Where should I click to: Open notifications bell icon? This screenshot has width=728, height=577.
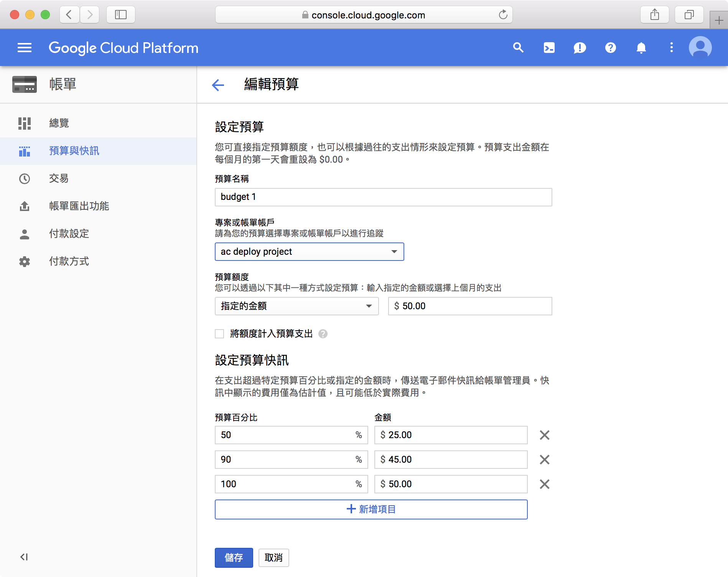click(641, 48)
